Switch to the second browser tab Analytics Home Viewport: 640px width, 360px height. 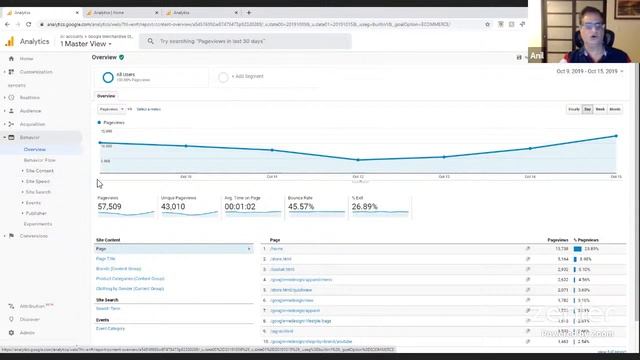[x=121, y=13]
